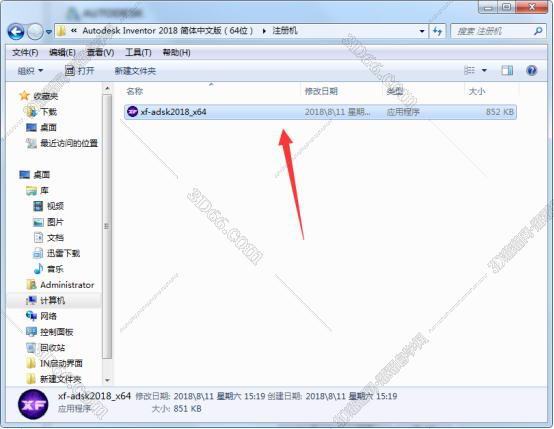Select the 图片 library
Image resolution: width=554 pixels, height=429 pixels.
pos(55,222)
